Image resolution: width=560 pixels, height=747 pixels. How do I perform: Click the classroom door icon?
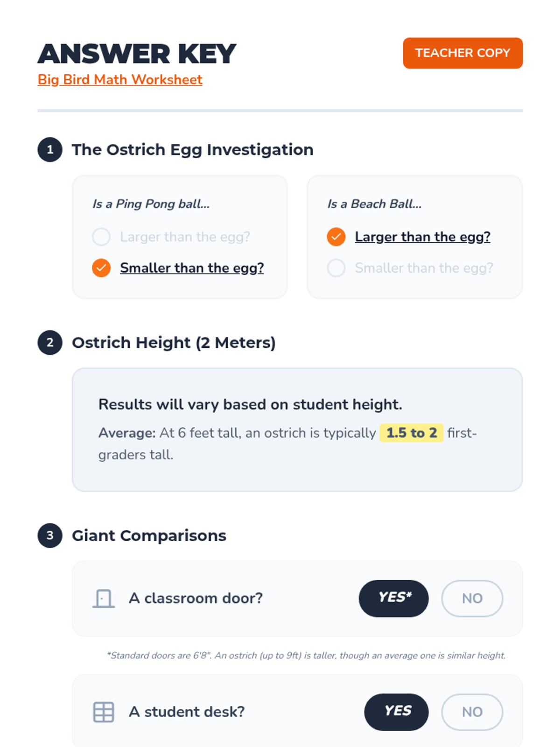point(104,599)
